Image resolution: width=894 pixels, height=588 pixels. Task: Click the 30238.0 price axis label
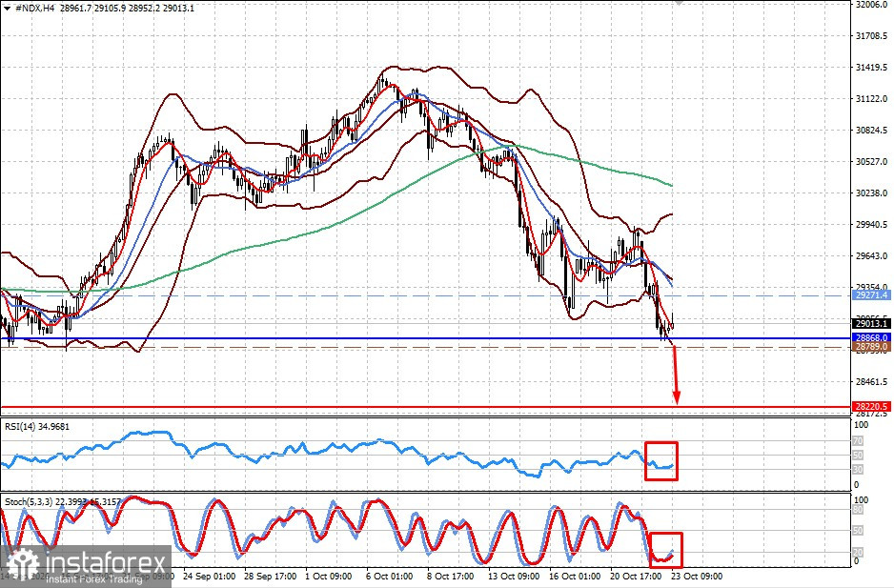872,193
